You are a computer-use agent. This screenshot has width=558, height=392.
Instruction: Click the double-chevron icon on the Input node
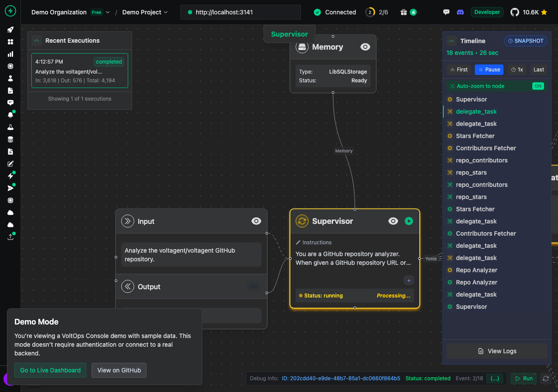click(x=127, y=221)
